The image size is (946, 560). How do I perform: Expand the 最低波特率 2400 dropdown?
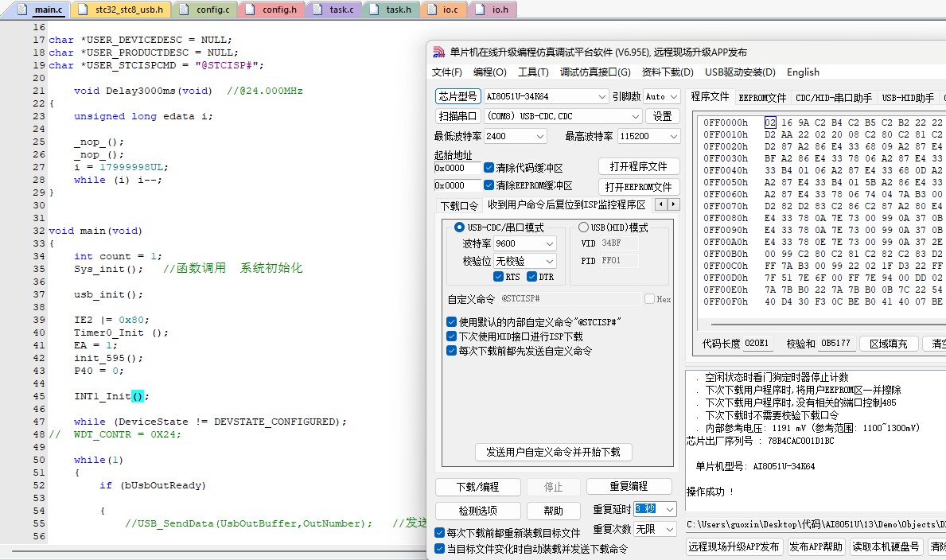[540, 136]
